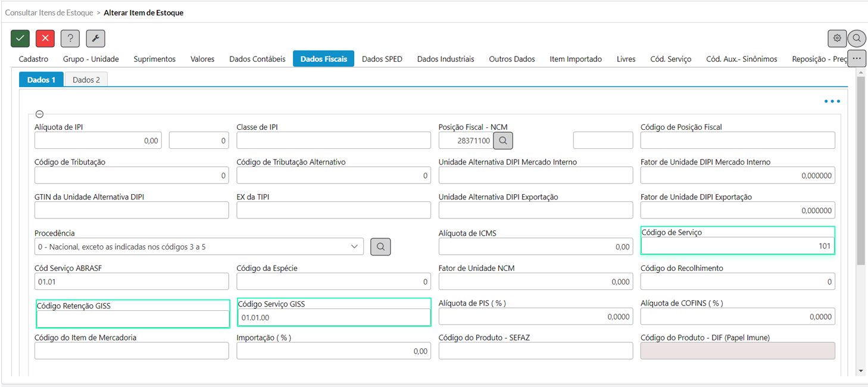The width and height of the screenshot is (868, 387).
Task: Expand the Procedência dropdown
Action: (x=354, y=246)
